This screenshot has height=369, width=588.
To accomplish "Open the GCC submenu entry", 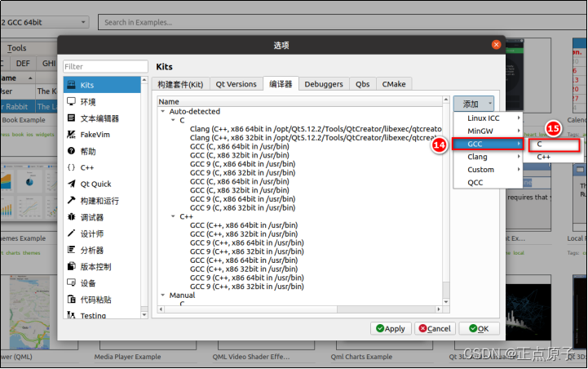I will 488,144.
